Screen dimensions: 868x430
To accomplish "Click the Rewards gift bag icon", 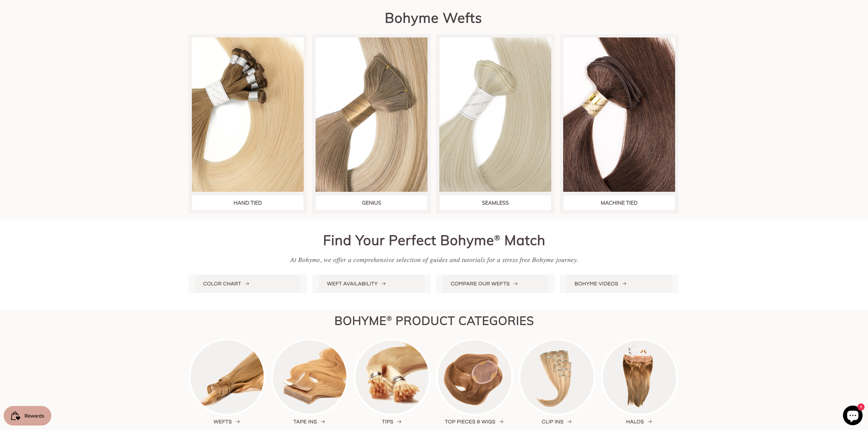I will point(16,416).
